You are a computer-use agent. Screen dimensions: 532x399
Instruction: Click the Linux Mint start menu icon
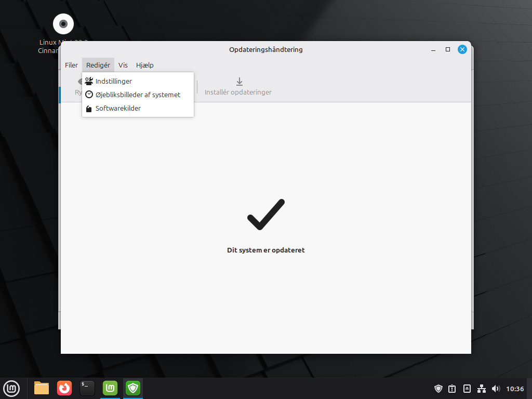[x=11, y=388]
